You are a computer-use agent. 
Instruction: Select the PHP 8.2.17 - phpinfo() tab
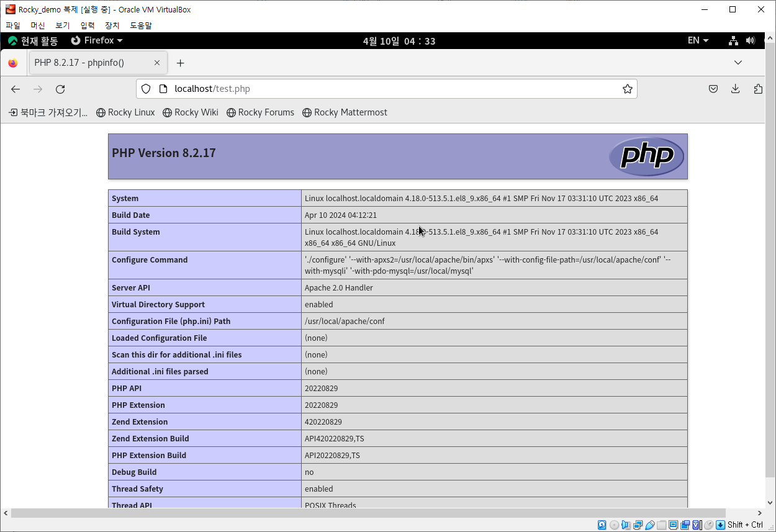97,63
